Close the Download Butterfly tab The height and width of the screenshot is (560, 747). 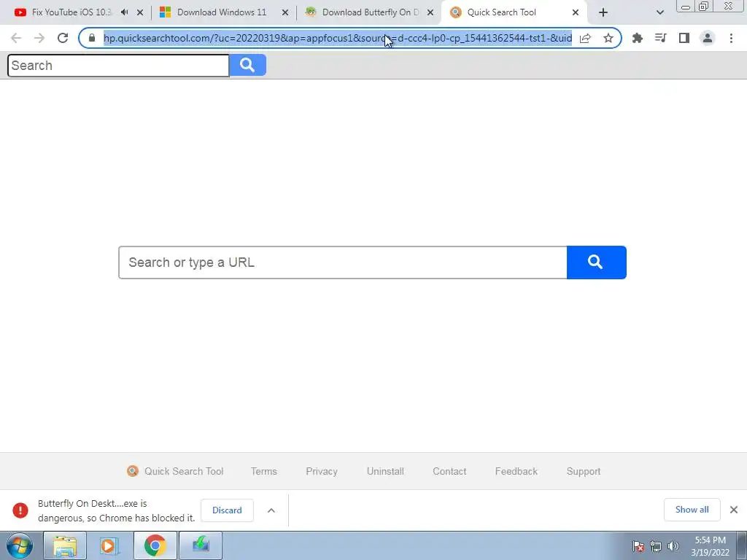430,13
